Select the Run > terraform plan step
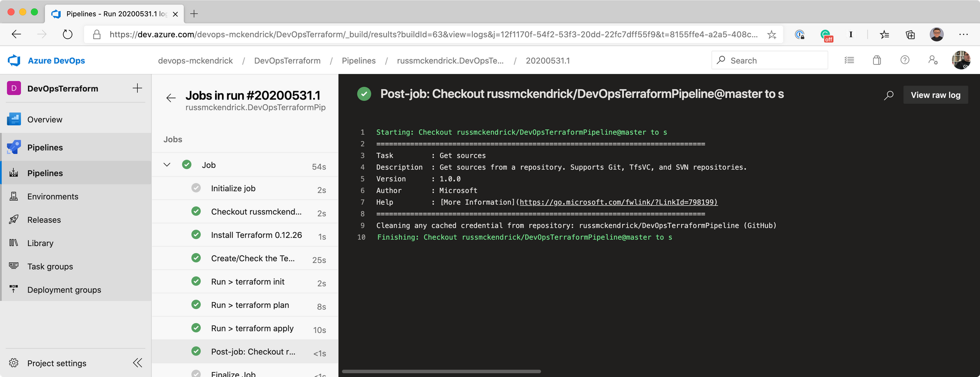The image size is (980, 377). click(245, 305)
